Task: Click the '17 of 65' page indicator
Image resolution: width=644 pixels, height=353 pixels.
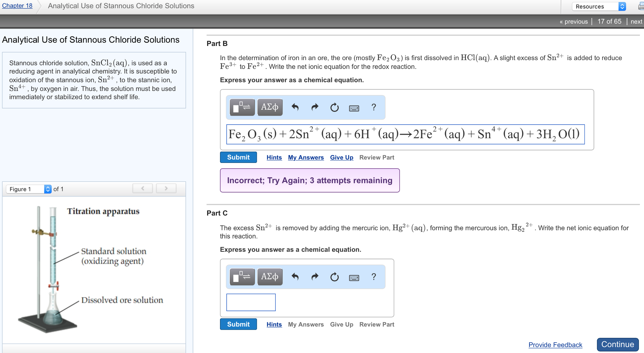Action: (609, 21)
